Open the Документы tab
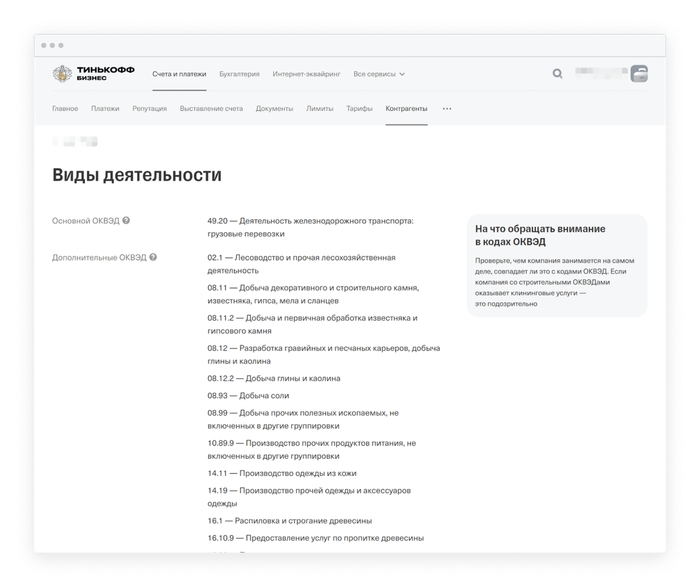This screenshot has height=588, width=700. pyautogui.click(x=274, y=108)
